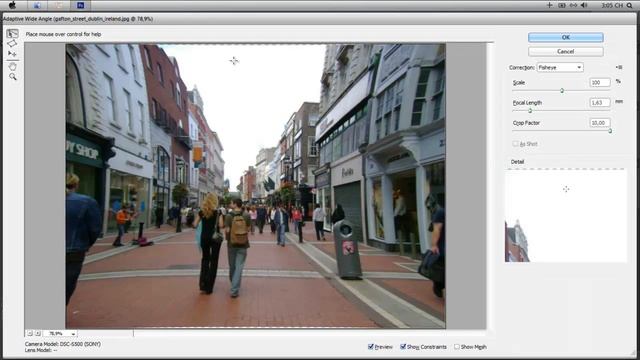Click zoom in plus button below canvas
This screenshot has width=640, height=360.
pyautogui.click(x=38, y=333)
